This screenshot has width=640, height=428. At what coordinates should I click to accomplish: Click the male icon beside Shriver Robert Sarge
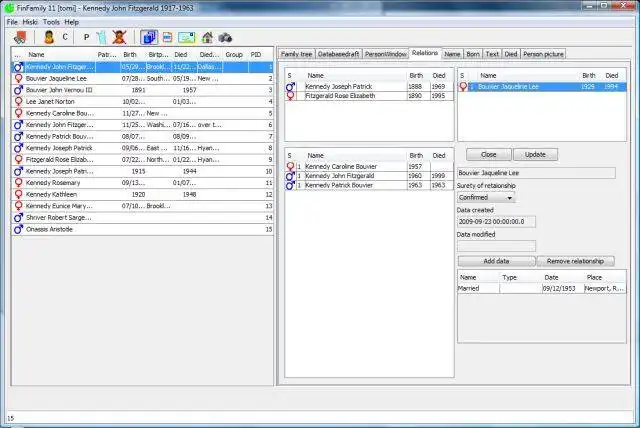point(18,218)
